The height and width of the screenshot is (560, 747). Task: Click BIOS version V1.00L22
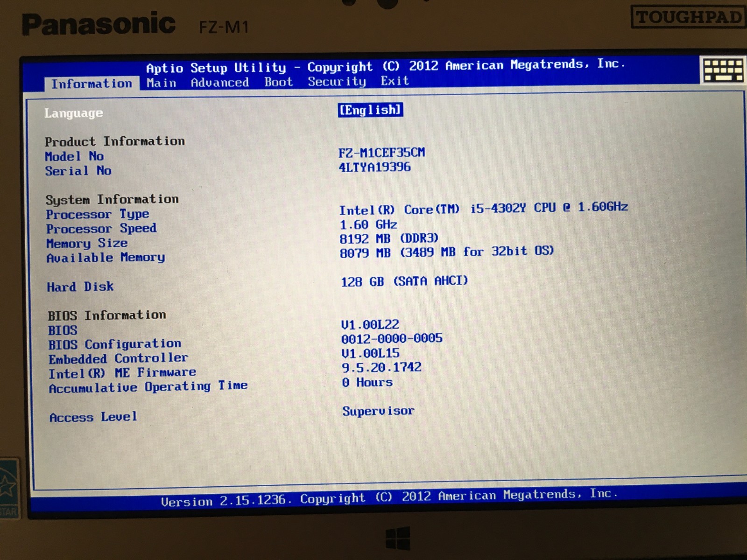pyautogui.click(x=370, y=324)
